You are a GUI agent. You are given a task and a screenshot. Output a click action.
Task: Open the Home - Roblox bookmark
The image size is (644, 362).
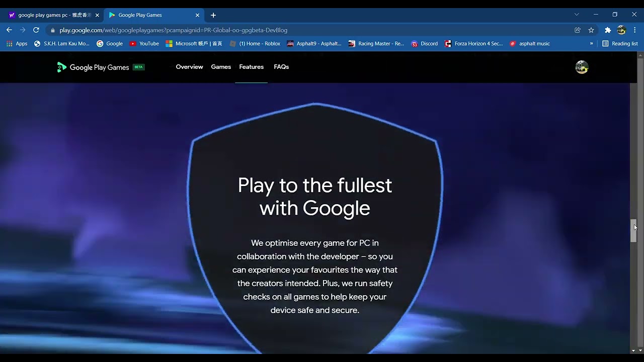(x=255, y=44)
